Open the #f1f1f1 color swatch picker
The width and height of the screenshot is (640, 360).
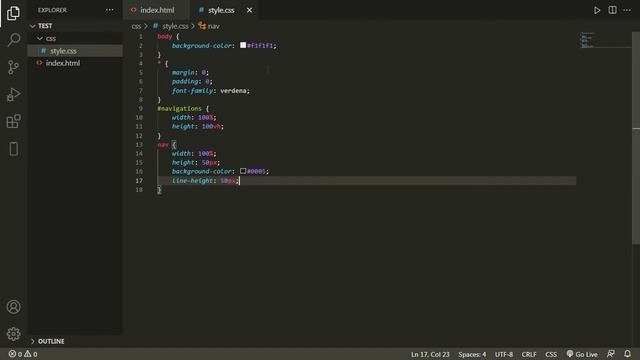tap(243, 45)
